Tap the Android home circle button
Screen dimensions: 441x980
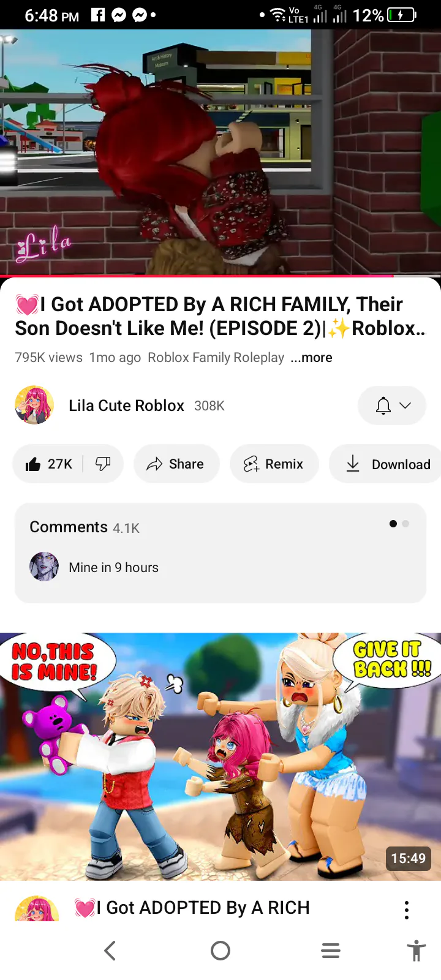click(221, 951)
